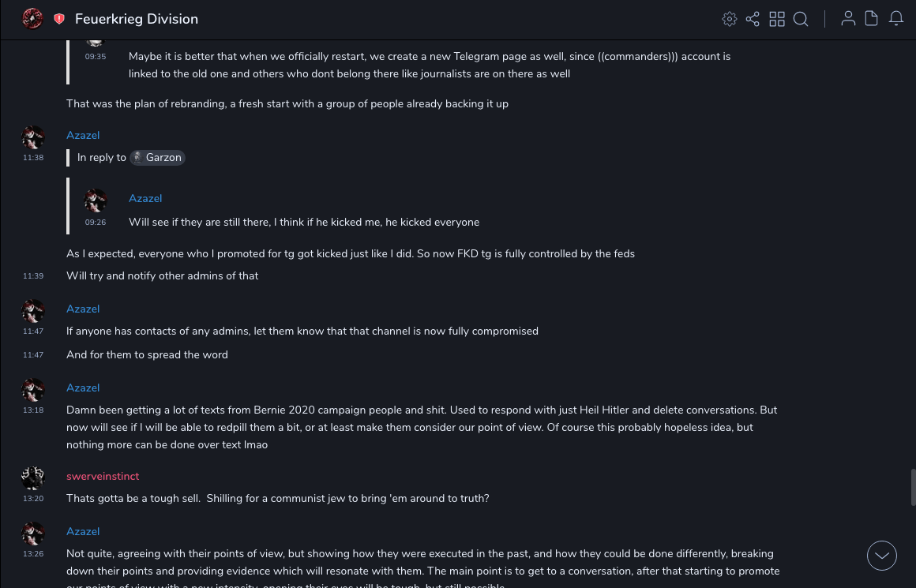Viewport: 916px width, 588px height.
Task: Open the apps grid icon
Action: click(x=777, y=19)
